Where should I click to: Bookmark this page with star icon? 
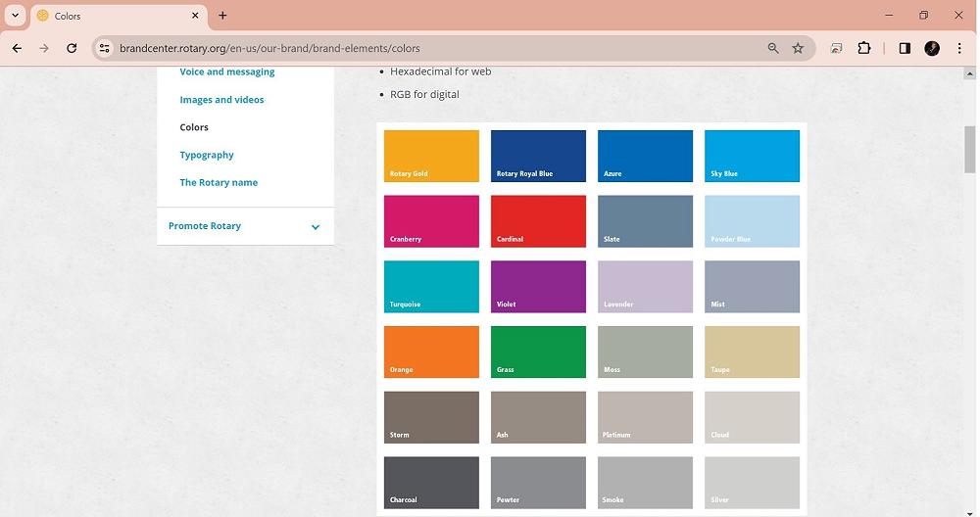click(x=798, y=48)
